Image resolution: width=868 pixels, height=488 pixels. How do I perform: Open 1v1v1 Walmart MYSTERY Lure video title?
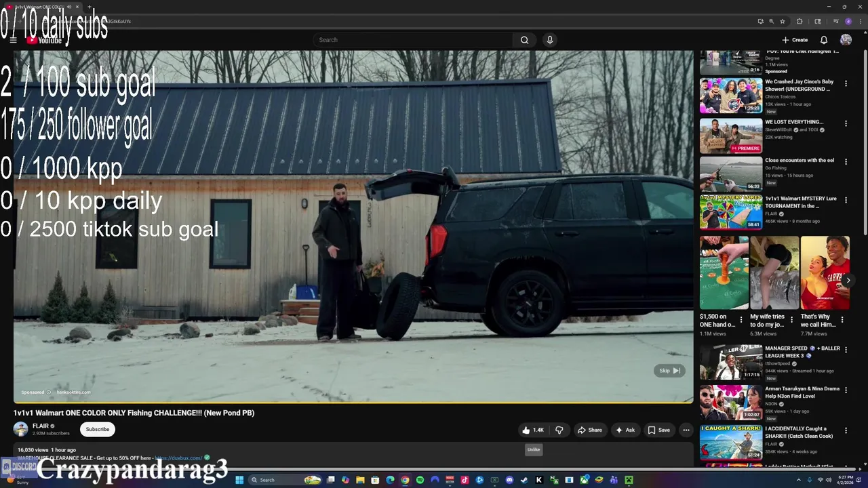tap(801, 202)
